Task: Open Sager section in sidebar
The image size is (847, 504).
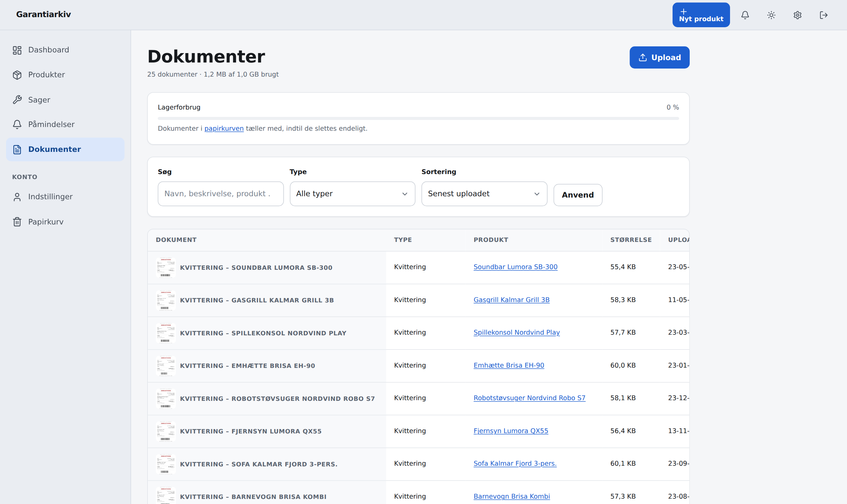Action: [65, 100]
